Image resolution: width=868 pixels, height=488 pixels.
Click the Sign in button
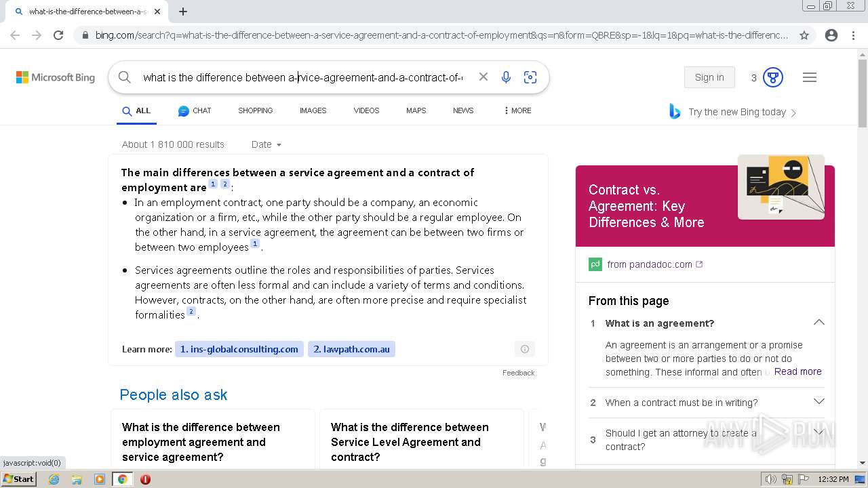click(x=709, y=77)
